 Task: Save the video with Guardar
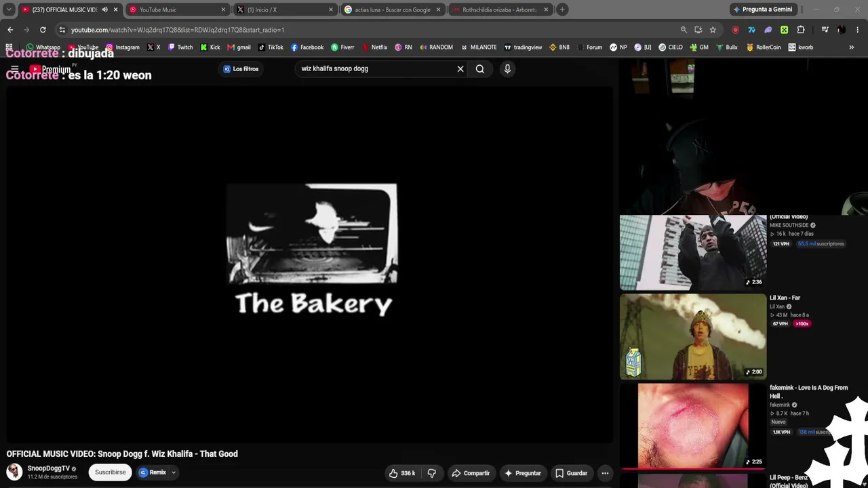[571, 473]
